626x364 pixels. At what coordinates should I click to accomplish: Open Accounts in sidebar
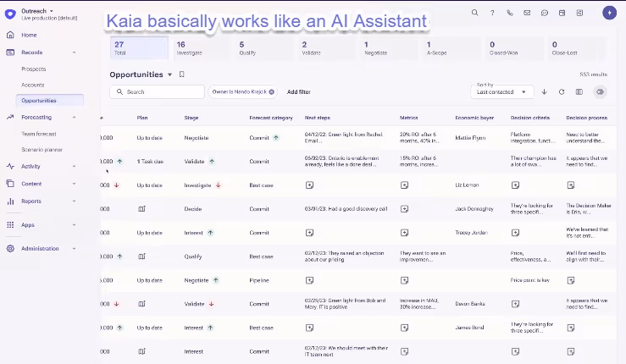point(33,85)
